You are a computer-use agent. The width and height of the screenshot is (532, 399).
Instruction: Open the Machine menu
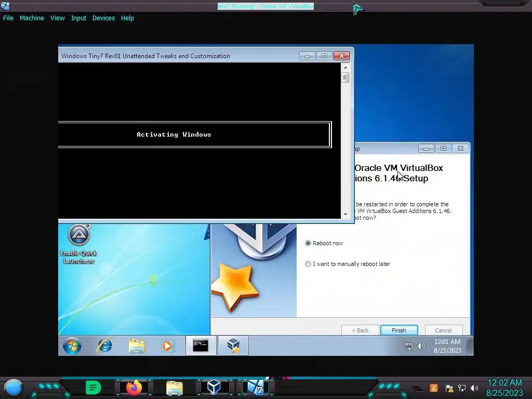[x=32, y=18]
